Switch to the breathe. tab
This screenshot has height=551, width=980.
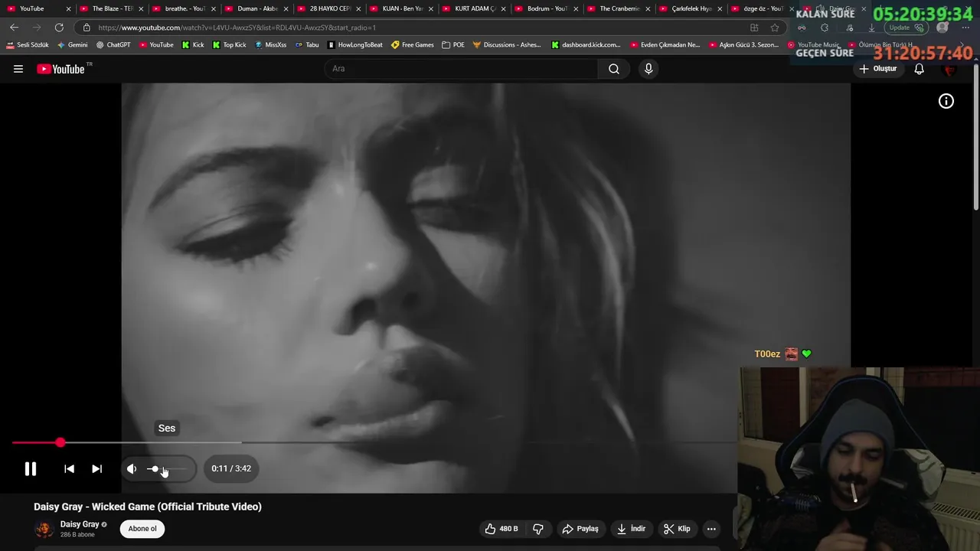click(184, 8)
